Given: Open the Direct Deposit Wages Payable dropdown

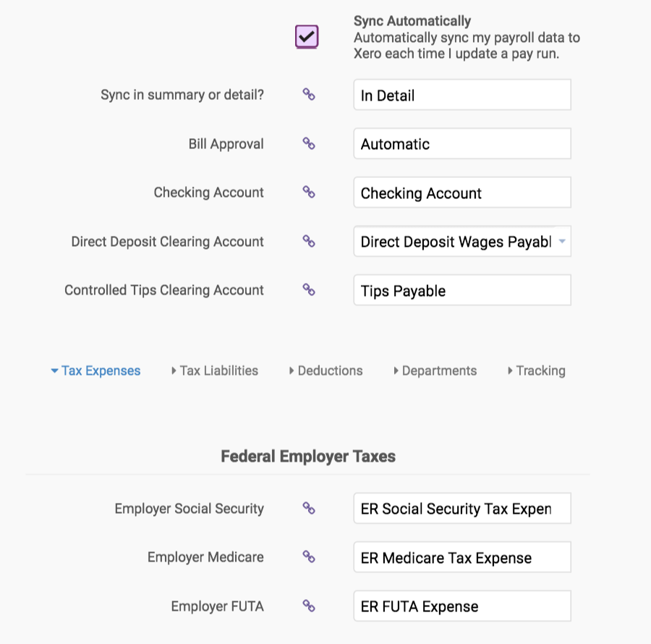Looking at the screenshot, I should tap(562, 242).
